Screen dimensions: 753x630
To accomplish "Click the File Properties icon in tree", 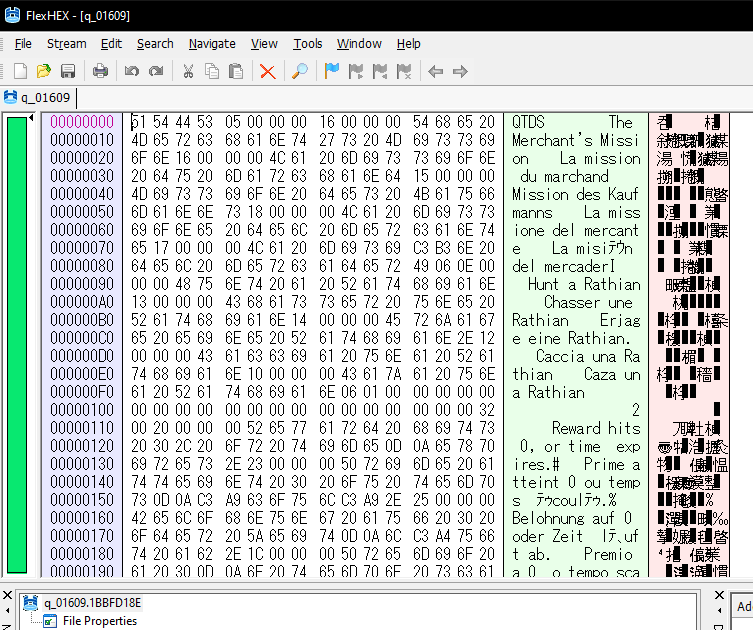I will tap(50, 621).
